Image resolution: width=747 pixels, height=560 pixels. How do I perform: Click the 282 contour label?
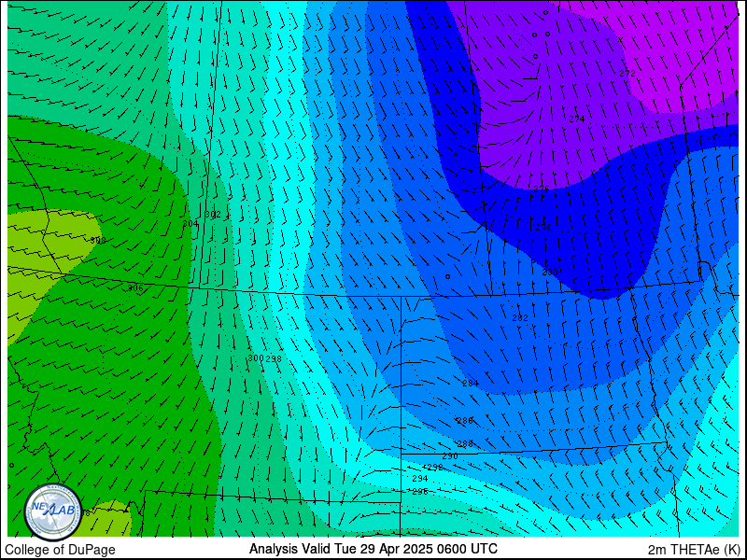tap(520, 318)
